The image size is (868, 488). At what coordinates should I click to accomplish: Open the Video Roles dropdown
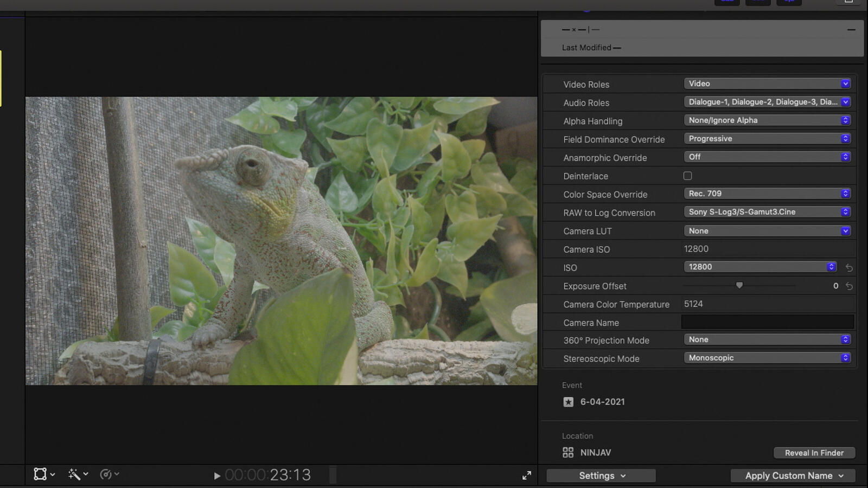click(767, 84)
